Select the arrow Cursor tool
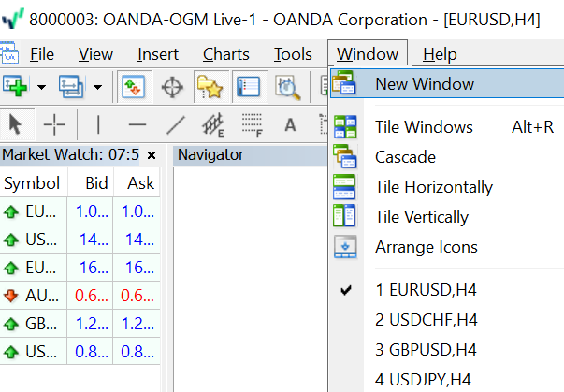564x392 pixels. pyautogui.click(x=16, y=124)
